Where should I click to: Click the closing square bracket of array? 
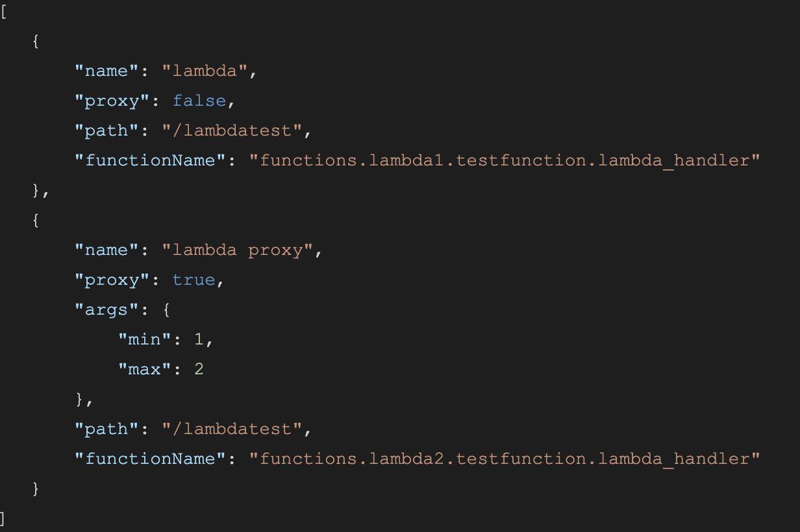[x=3, y=518]
